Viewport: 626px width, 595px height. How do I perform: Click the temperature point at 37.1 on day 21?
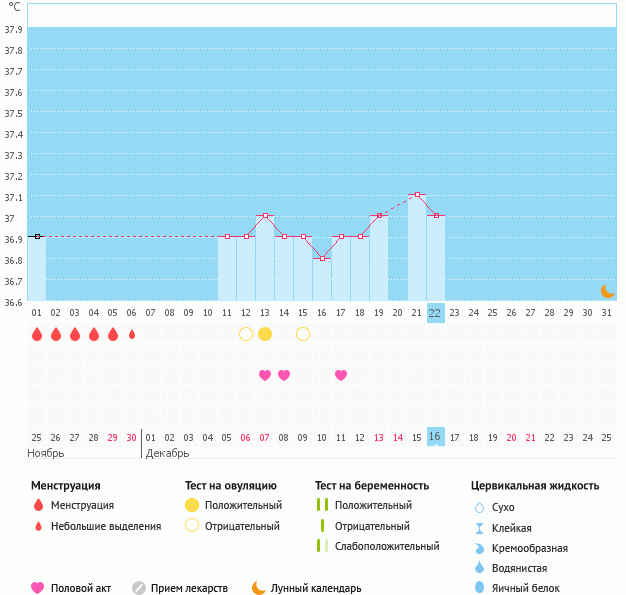coord(417,194)
